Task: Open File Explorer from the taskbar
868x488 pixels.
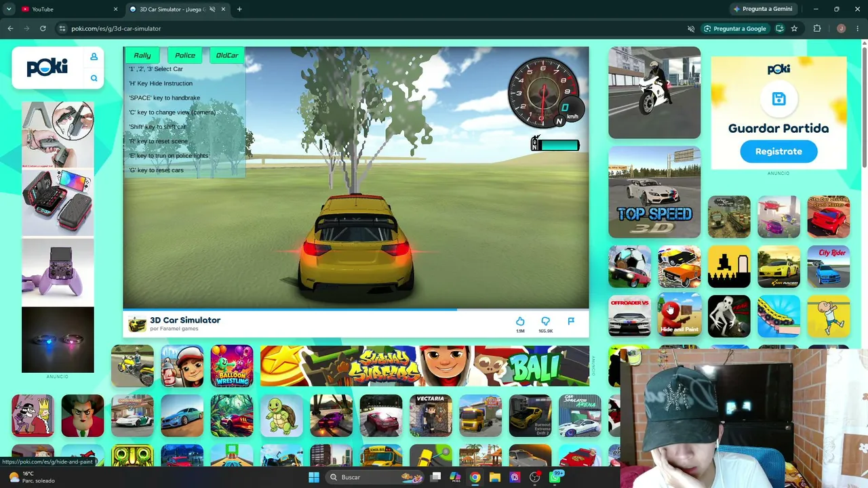Action: (495, 477)
